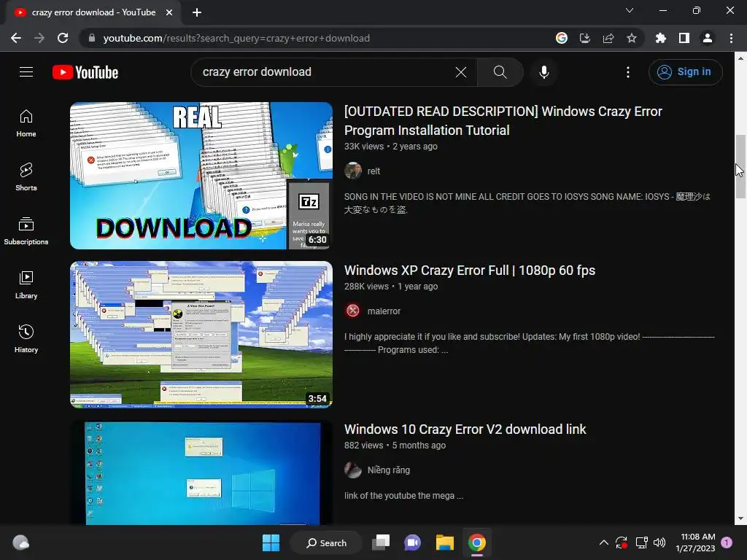Click install app icon in address bar
Screen dimensions: 747x560
tap(585, 38)
